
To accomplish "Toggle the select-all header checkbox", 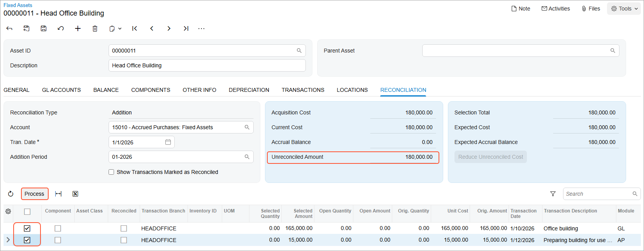I will [27, 212].
